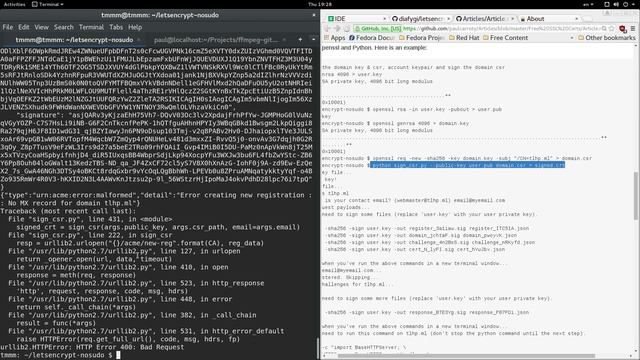Screen dimensions: 640x360
Task: Click the highlighted 'python sign_csr.py' command line
Action: coord(467,165)
